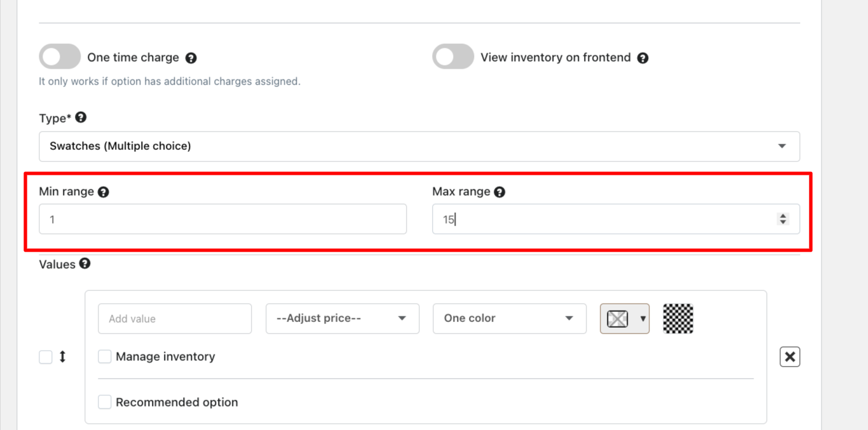The width and height of the screenshot is (868, 430).
Task: Enable the One time charge toggle
Action: [60, 57]
